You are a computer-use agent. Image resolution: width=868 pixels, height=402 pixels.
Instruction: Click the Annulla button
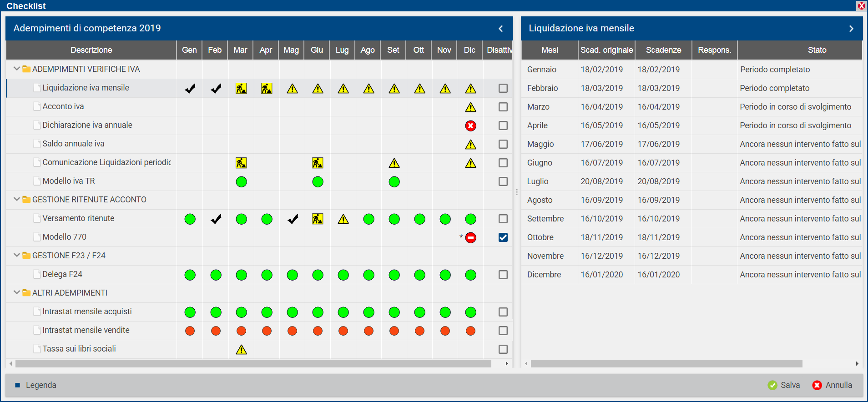point(832,385)
